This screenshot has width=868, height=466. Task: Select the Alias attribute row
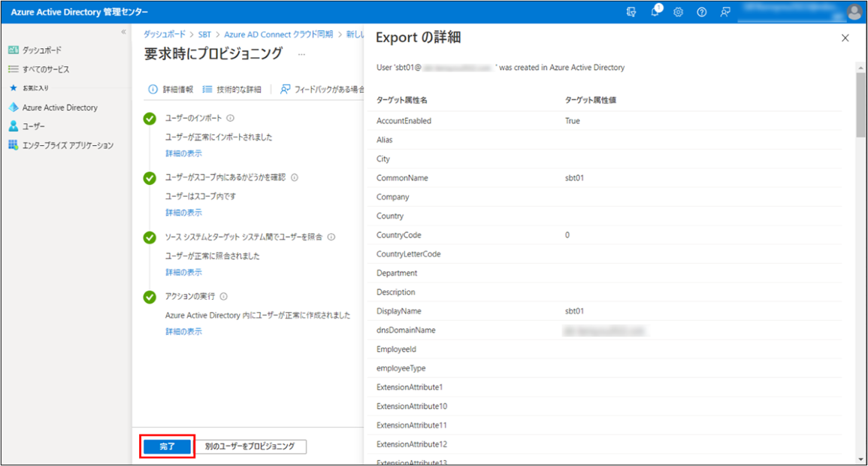pos(604,140)
